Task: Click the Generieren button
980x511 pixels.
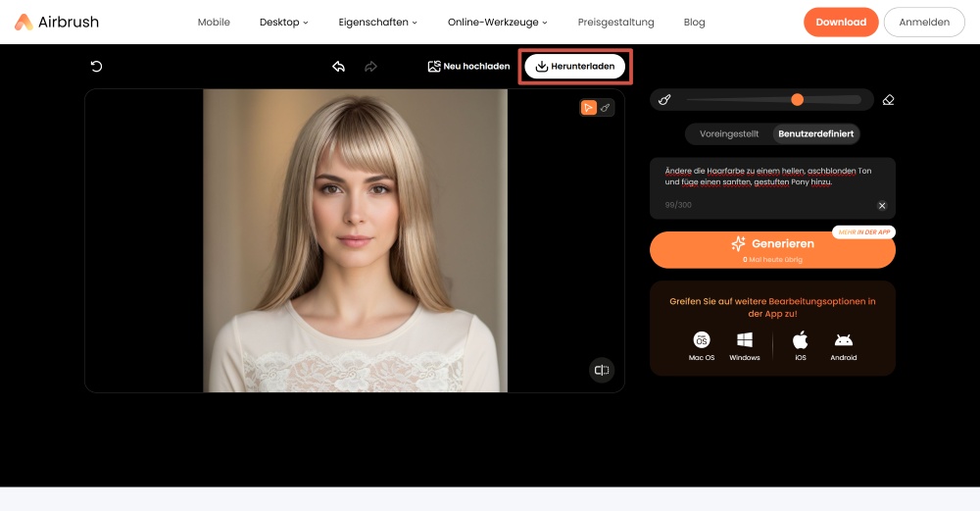Action: click(x=772, y=249)
